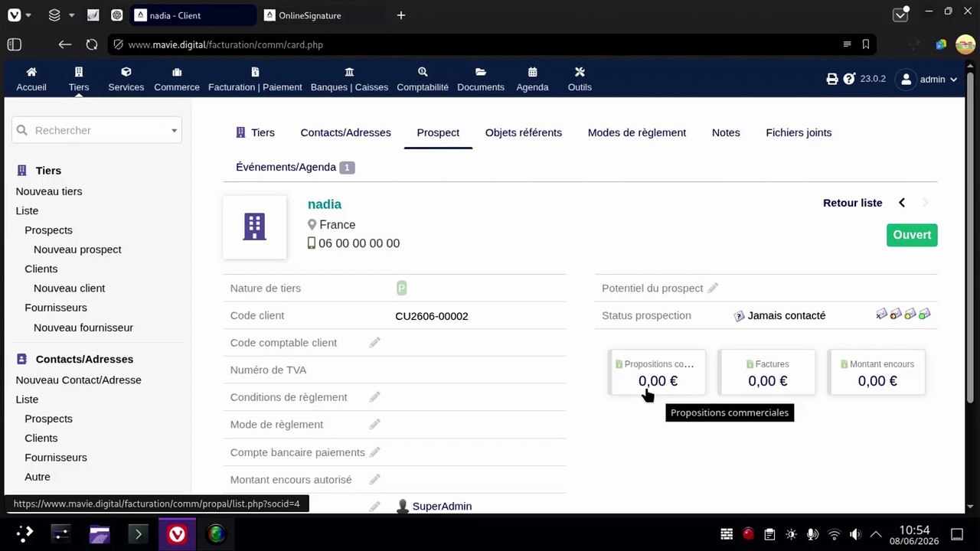The width and height of the screenshot is (980, 551).
Task: Open Wi-Fi network tray icon
Action: 835,534
